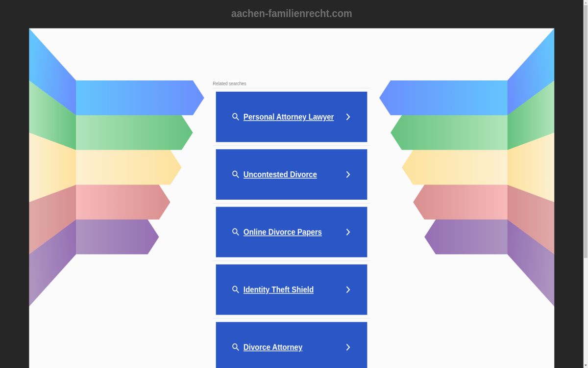Select the magnifier icon next to Divorce Attorney

point(235,347)
